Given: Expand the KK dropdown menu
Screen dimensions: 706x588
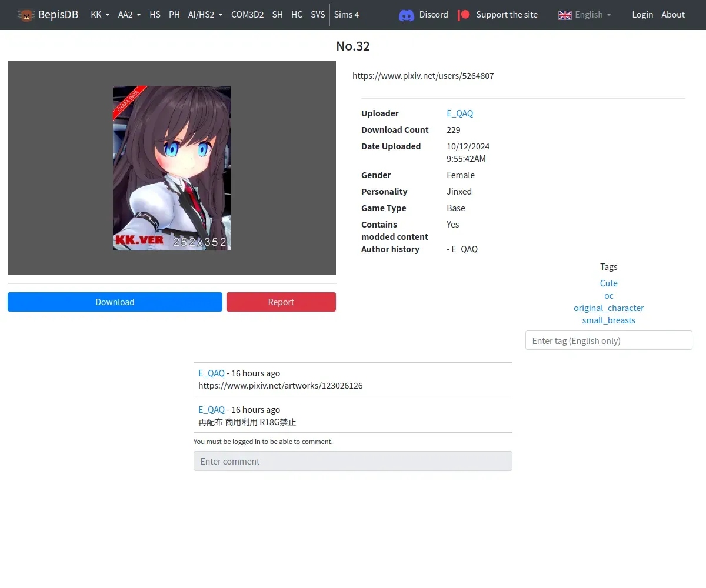Looking at the screenshot, I should [100, 15].
